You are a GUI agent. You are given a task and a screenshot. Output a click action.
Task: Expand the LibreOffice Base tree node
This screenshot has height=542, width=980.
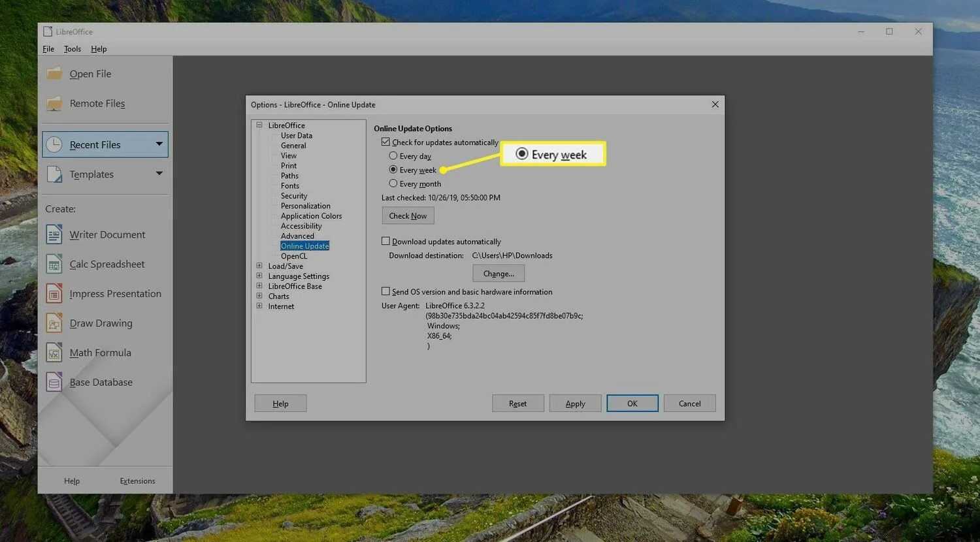[259, 286]
